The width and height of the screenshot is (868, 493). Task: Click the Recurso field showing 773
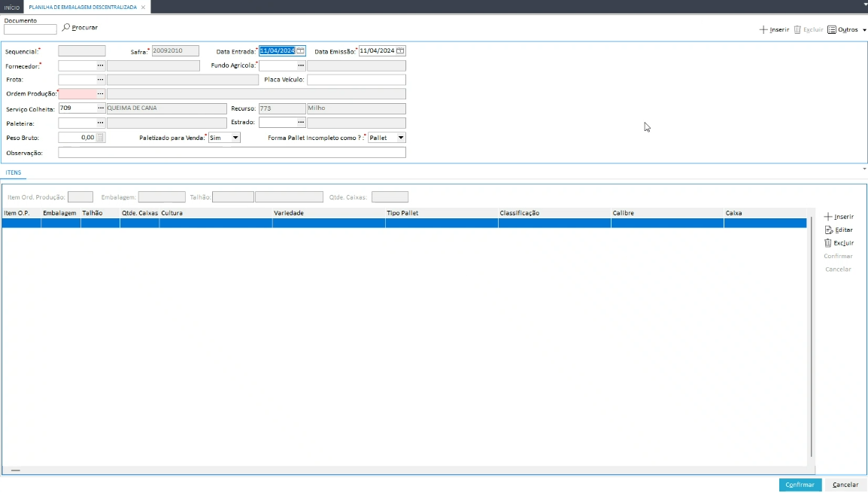[282, 108]
